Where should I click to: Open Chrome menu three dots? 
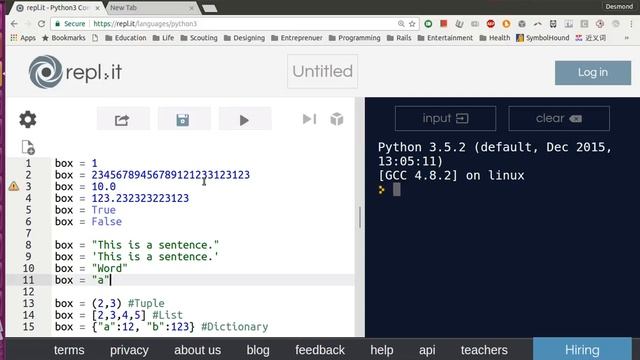(631, 24)
